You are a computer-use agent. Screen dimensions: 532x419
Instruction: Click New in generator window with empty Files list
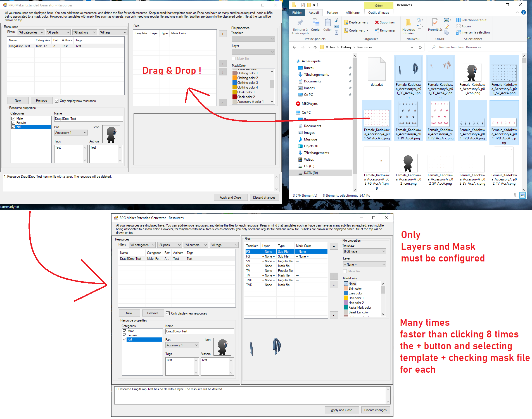pos(18,101)
